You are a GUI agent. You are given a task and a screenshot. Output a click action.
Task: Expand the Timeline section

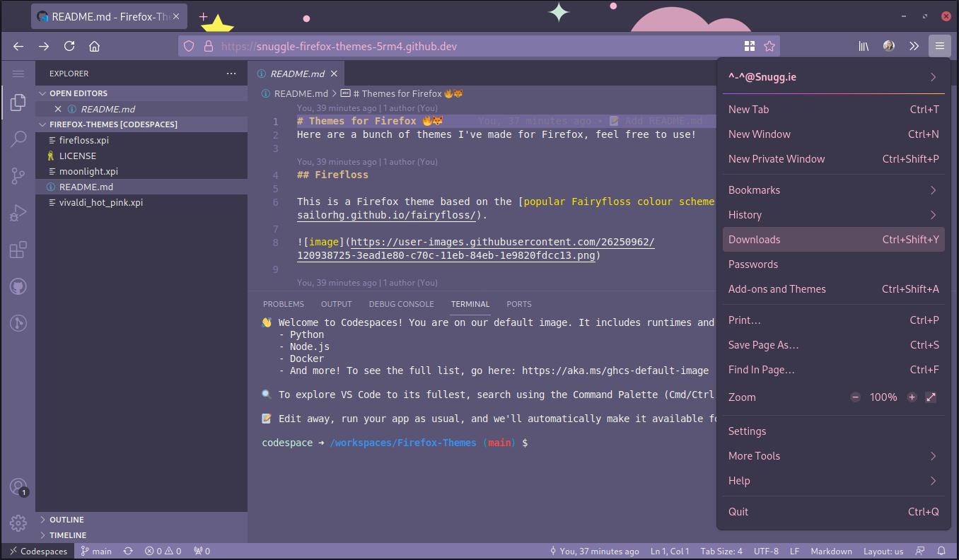pyautogui.click(x=141, y=535)
